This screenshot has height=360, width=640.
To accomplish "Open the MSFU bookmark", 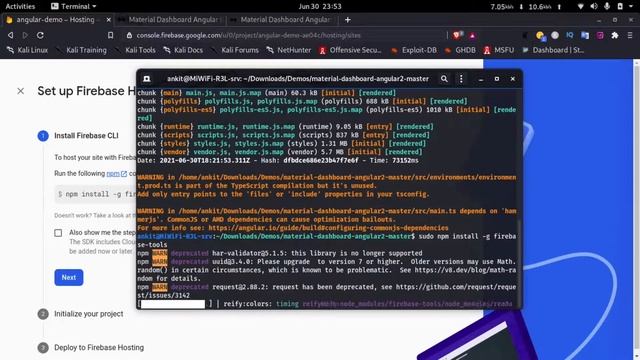I will 499,50.
